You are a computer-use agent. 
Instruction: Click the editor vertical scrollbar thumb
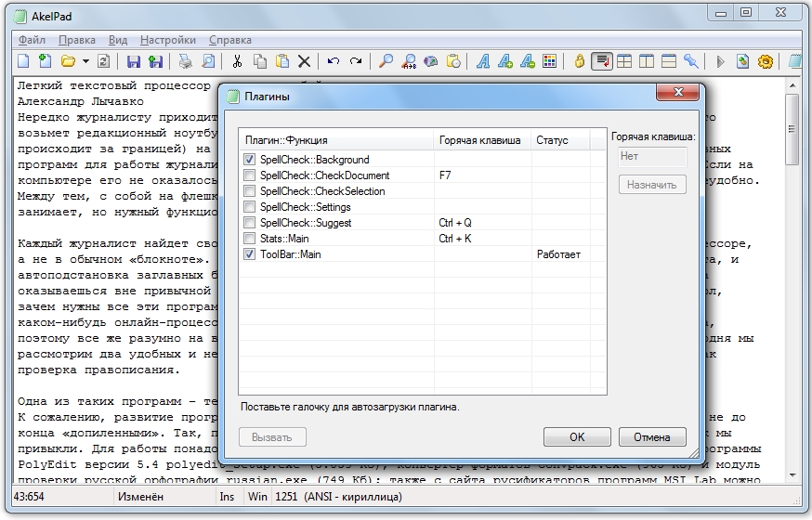point(792,129)
